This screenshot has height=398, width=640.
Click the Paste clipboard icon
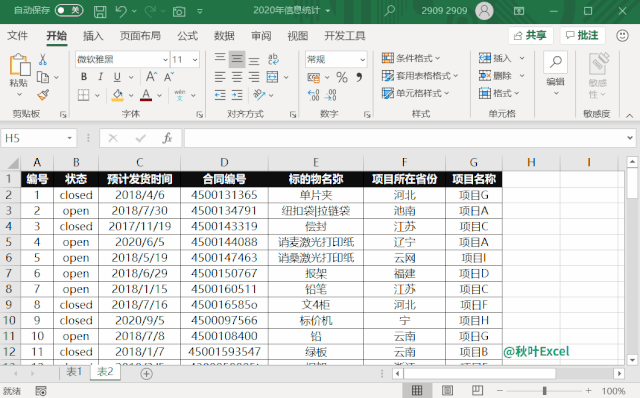click(x=20, y=65)
